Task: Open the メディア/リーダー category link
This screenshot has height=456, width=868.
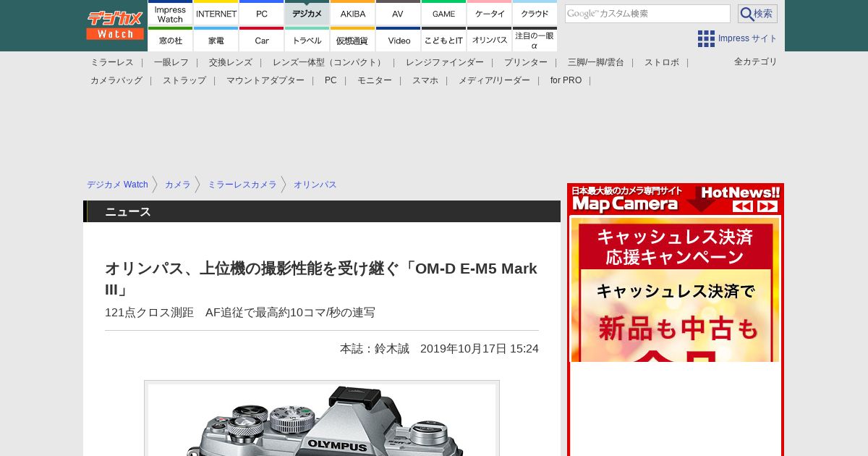Action: [x=494, y=80]
